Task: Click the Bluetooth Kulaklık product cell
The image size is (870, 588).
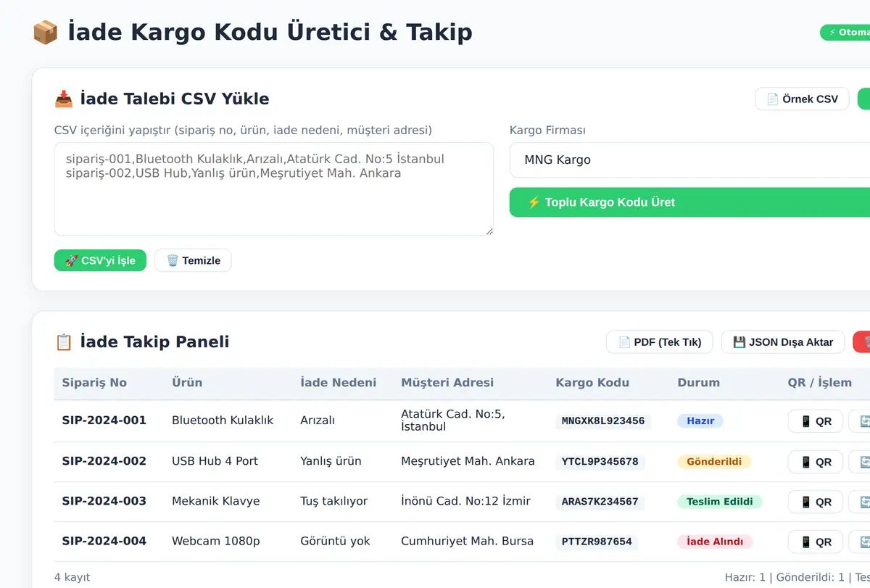Action: (223, 421)
